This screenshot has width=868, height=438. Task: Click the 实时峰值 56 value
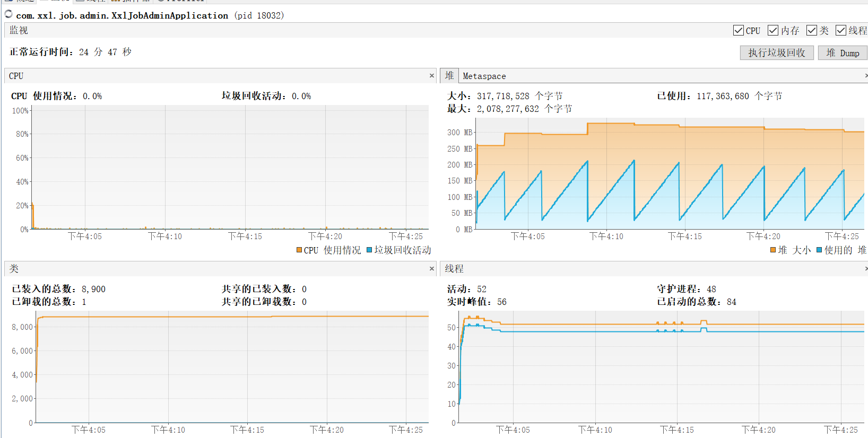coord(501,302)
